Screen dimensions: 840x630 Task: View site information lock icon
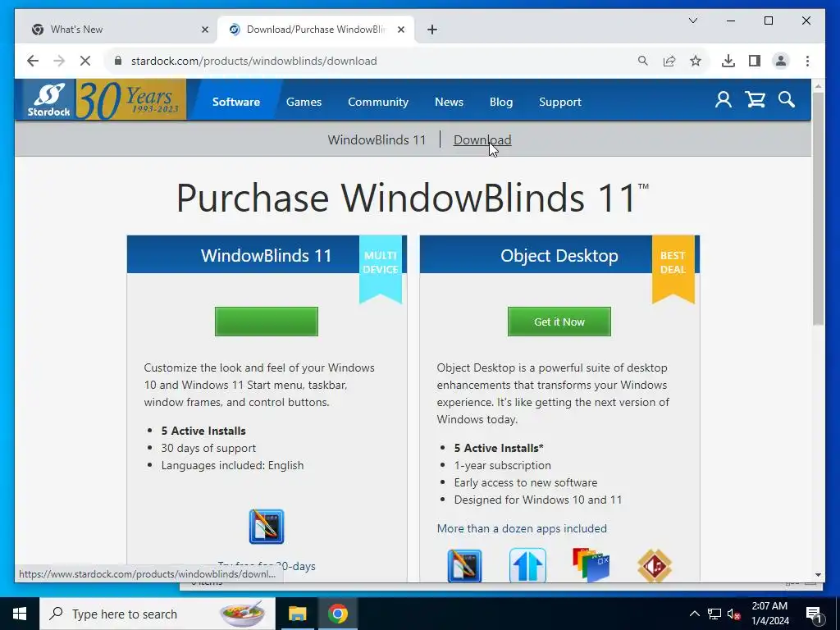pos(118,61)
